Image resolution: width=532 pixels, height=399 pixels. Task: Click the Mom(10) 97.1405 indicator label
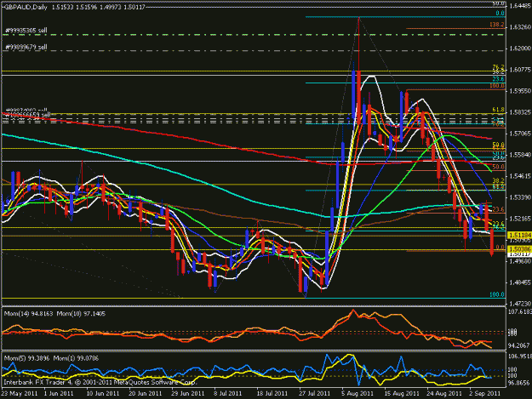click(x=81, y=314)
